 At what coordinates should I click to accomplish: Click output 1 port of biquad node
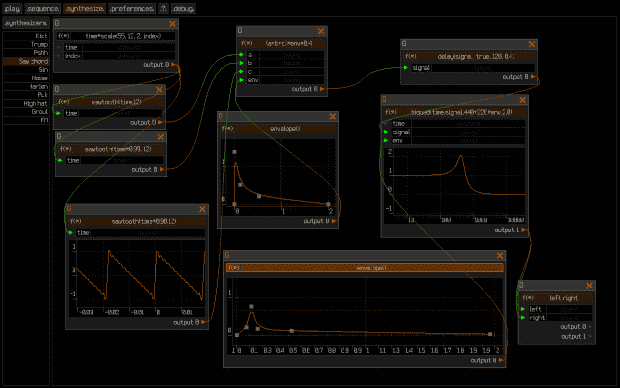(x=523, y=230)
